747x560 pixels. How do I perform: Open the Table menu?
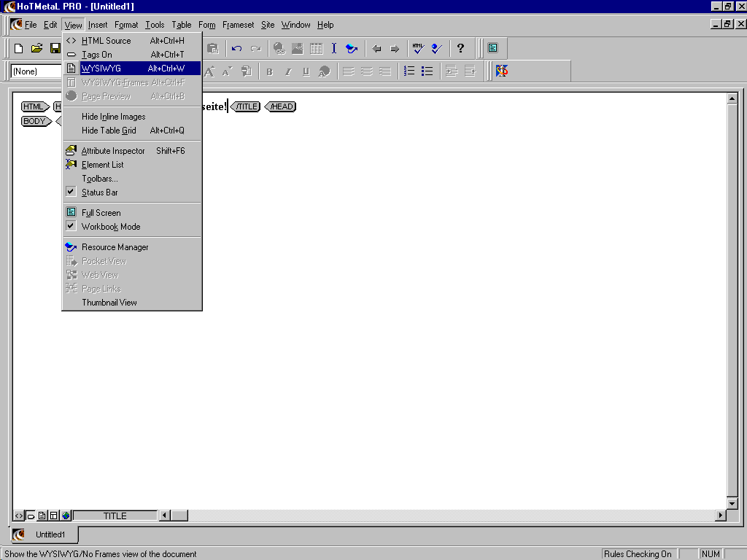[182, 25]
